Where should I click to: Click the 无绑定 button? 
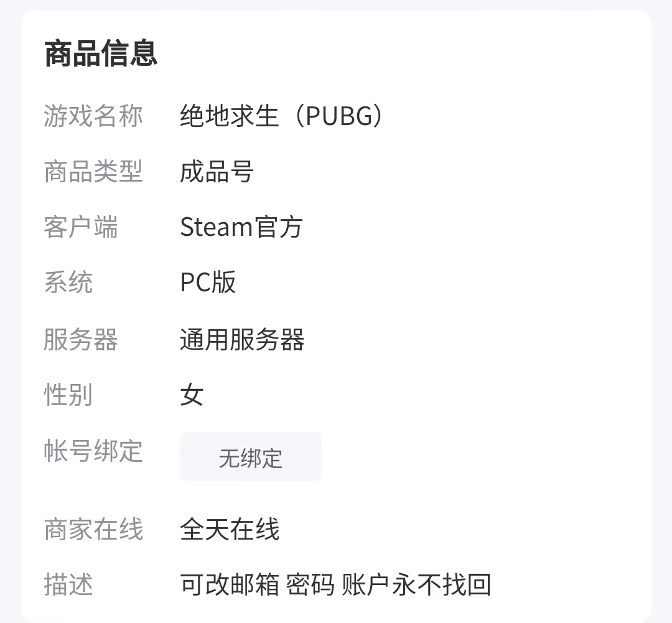(x=251, y=457)
